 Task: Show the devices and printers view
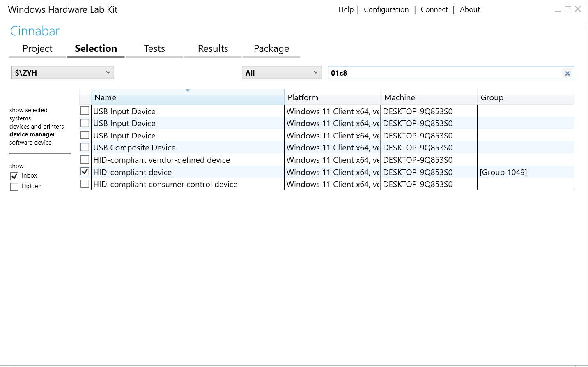pyautogui.click(x=37, y=127)
